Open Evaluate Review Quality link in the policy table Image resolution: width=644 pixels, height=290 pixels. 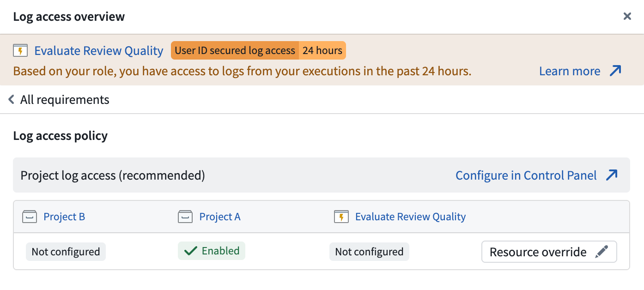click(x=410, y=217)
